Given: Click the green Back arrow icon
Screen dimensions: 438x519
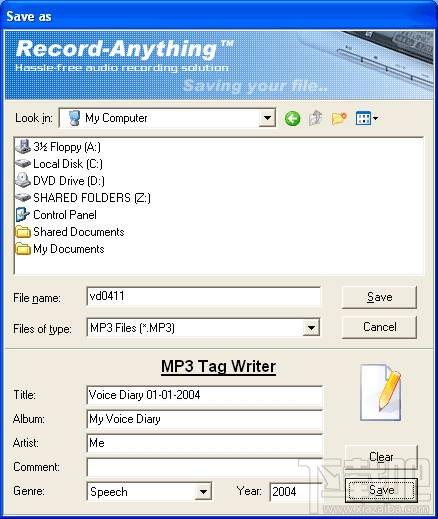Looking at the screenshot, I should click(x=292, y=118).
